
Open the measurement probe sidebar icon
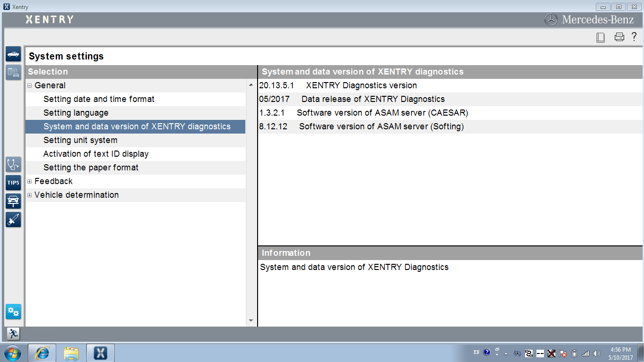13,219
